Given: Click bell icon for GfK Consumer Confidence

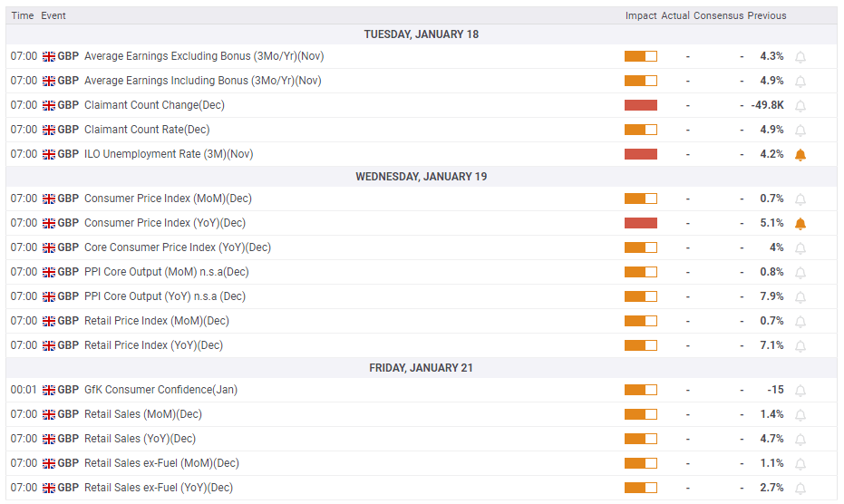Looking at the screenshot, I should [800, 391].
